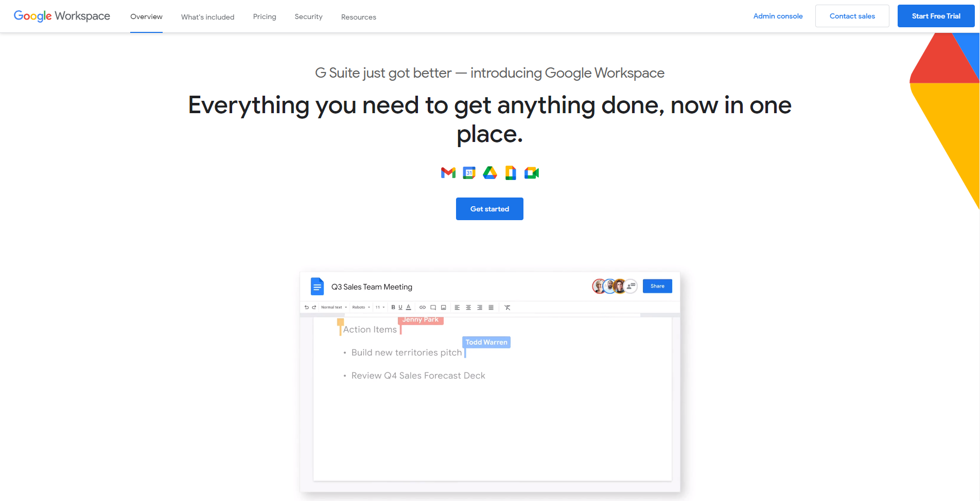
Task: Open the Admin console link
Action: (778, 16)
